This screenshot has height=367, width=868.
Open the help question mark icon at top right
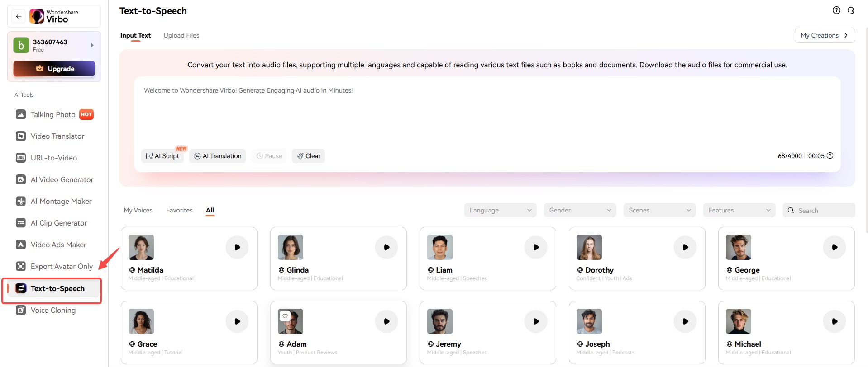coord(836,10)
